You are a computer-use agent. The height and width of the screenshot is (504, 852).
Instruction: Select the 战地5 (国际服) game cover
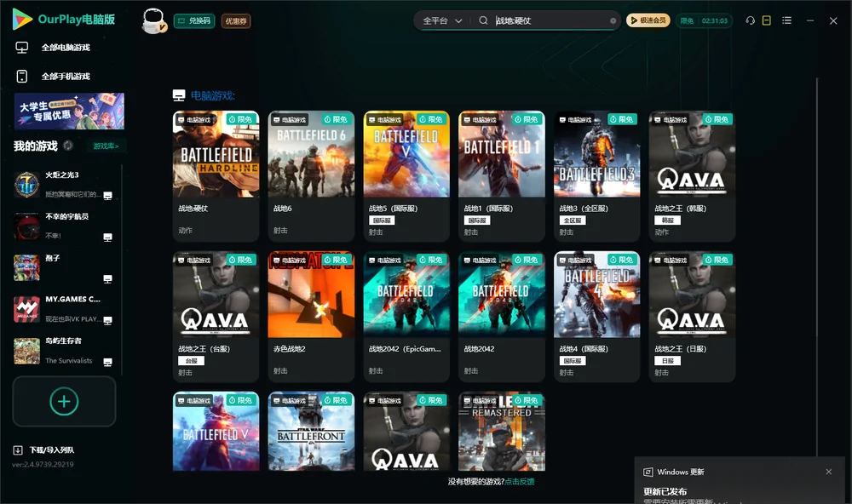(406, 154)
